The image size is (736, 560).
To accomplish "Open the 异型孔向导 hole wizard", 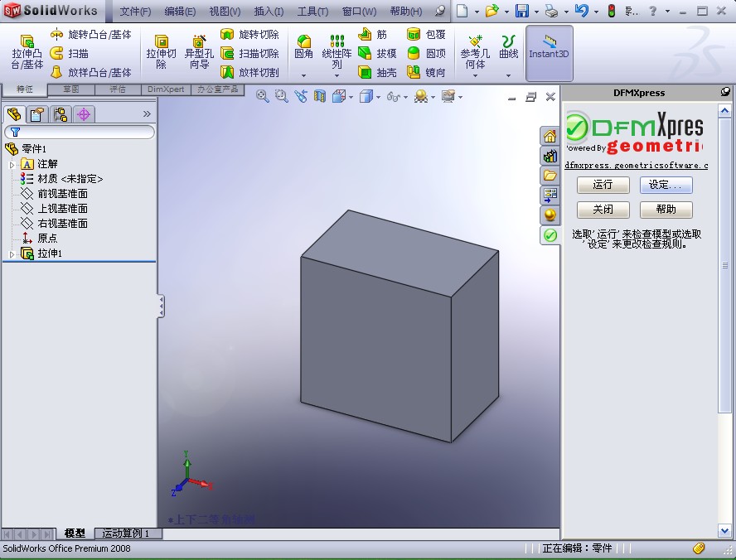I will pos(199,52).
